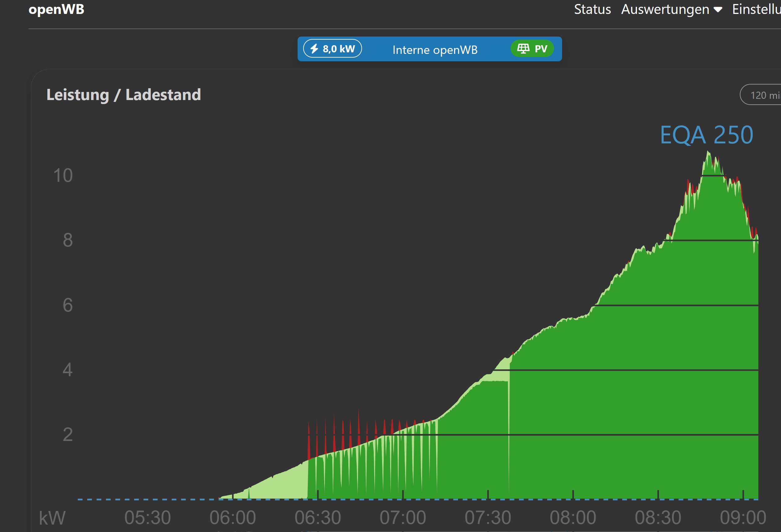Screen dimensions: 781x532
Task: Click the 8,0 kW power badge
Action: pyautogui.click(x=332, y=49)
